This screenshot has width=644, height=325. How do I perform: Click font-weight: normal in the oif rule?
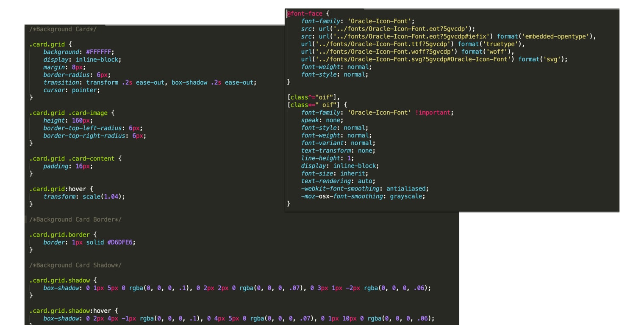pos(336,136)
